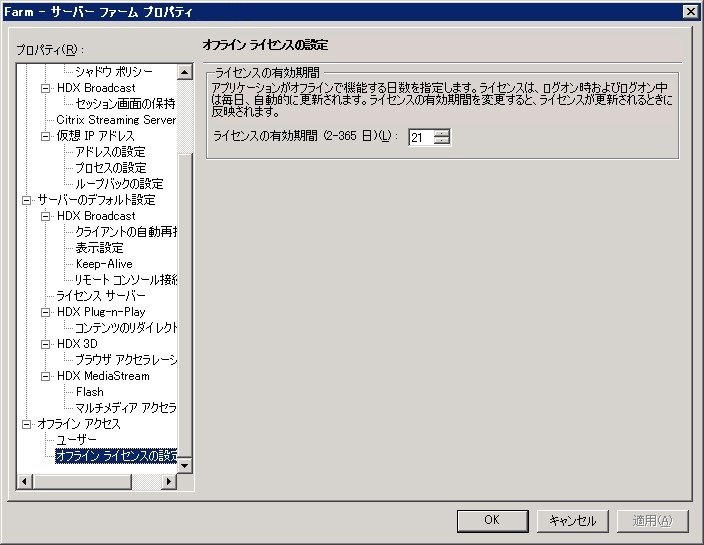
Task: Select Citrix Streaming Server item
Action: [116, 120]
